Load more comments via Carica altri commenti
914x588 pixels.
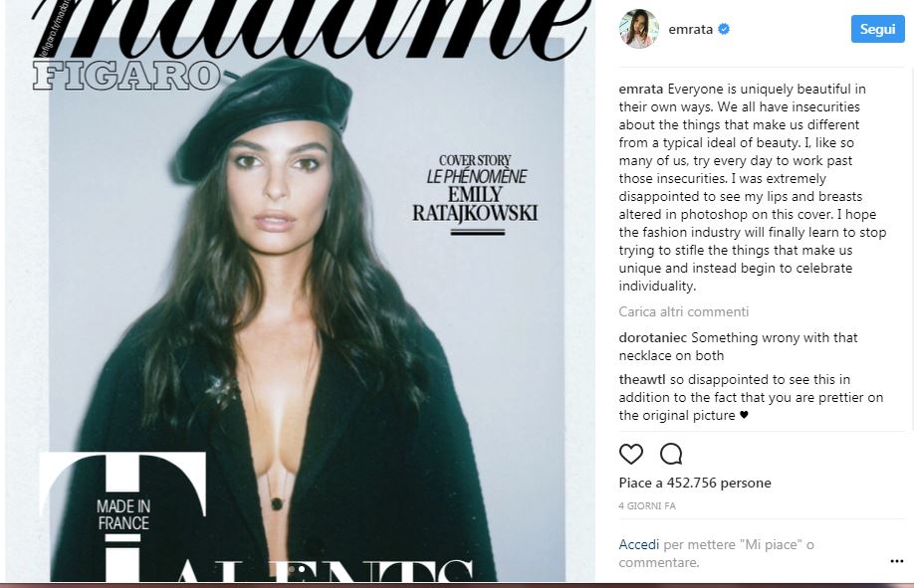pyautogui.click(x=684, y=311)
